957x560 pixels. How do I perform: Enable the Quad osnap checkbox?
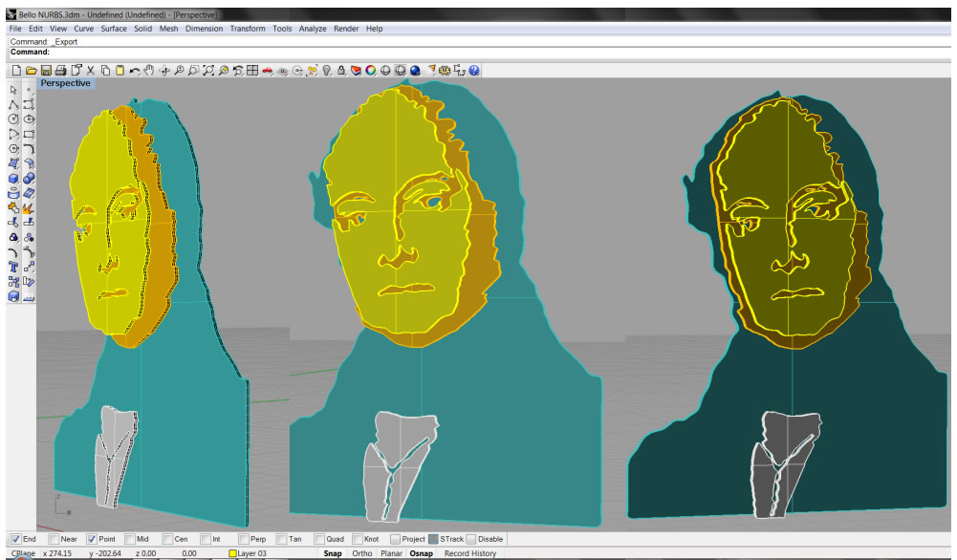click(x=319, y=539)
